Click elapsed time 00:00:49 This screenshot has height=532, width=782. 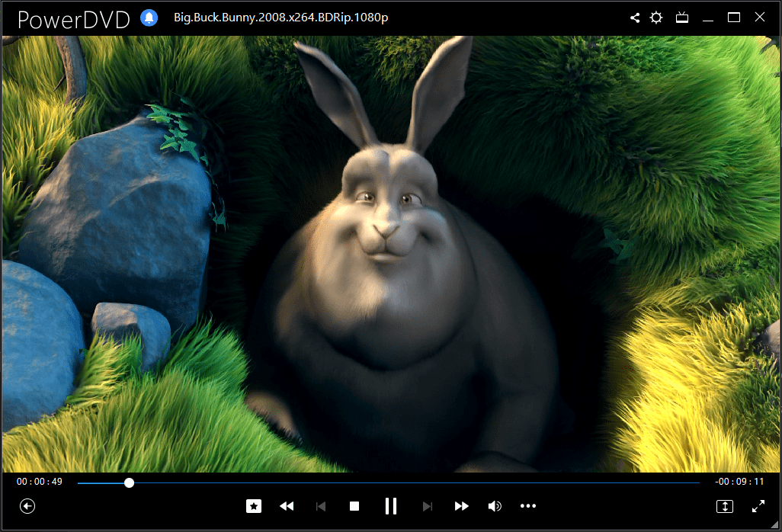tap(40, 482)
